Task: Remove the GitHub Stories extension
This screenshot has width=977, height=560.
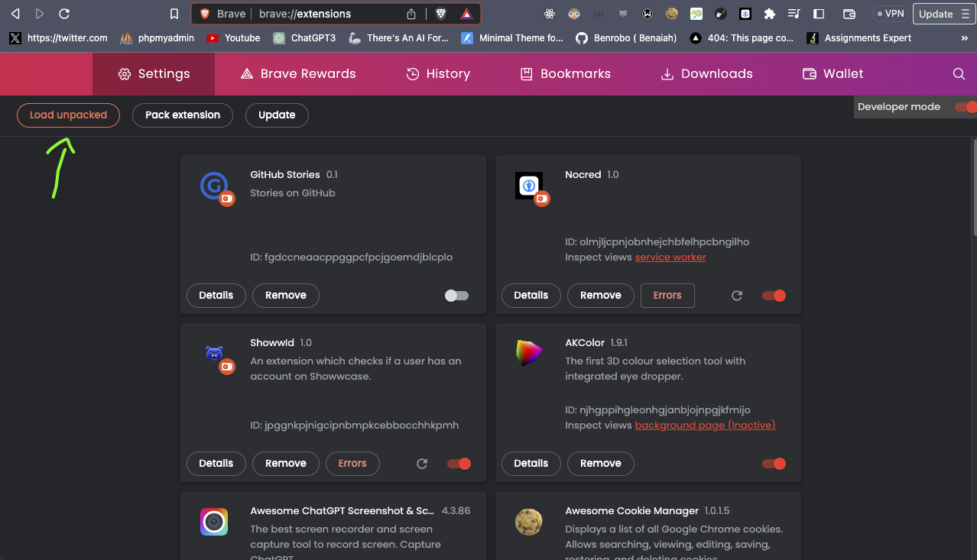Action: [x=286, y=295]
